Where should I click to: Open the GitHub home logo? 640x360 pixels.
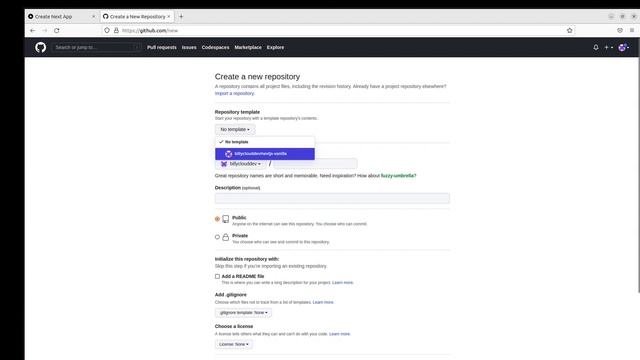(40, 47)
